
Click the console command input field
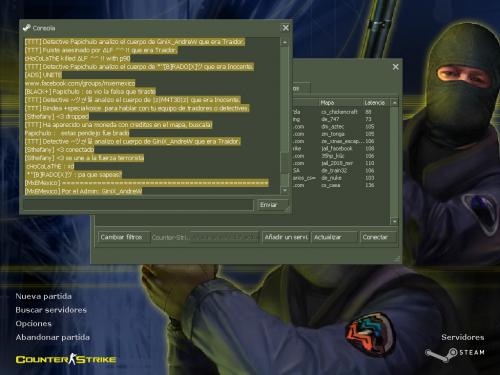click(x=138, y=205)
